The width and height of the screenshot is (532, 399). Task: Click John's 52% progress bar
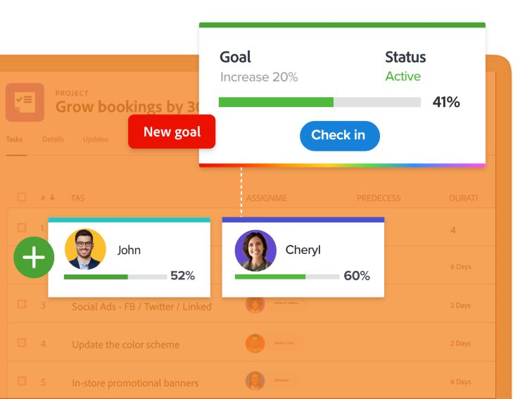[x=115, y=277]
